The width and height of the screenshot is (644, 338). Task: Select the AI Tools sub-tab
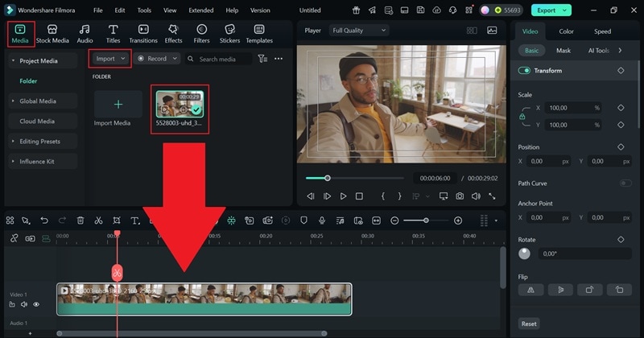point(598,51)
